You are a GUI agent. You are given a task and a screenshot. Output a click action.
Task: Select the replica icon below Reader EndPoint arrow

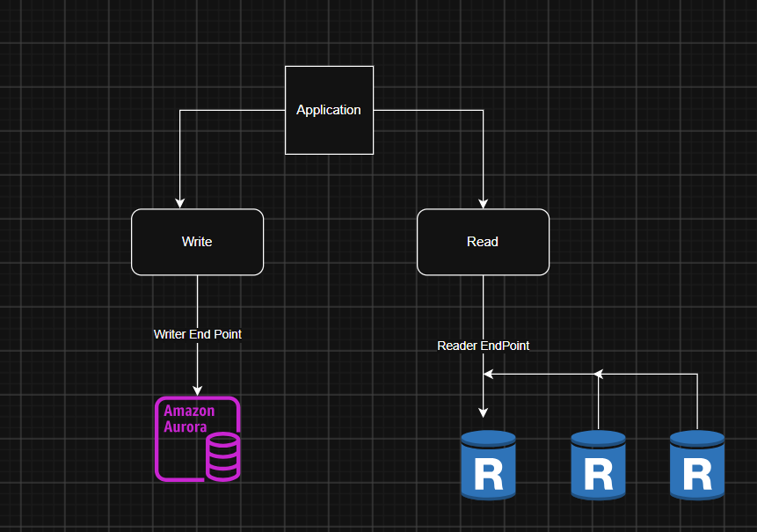[488, 465]
